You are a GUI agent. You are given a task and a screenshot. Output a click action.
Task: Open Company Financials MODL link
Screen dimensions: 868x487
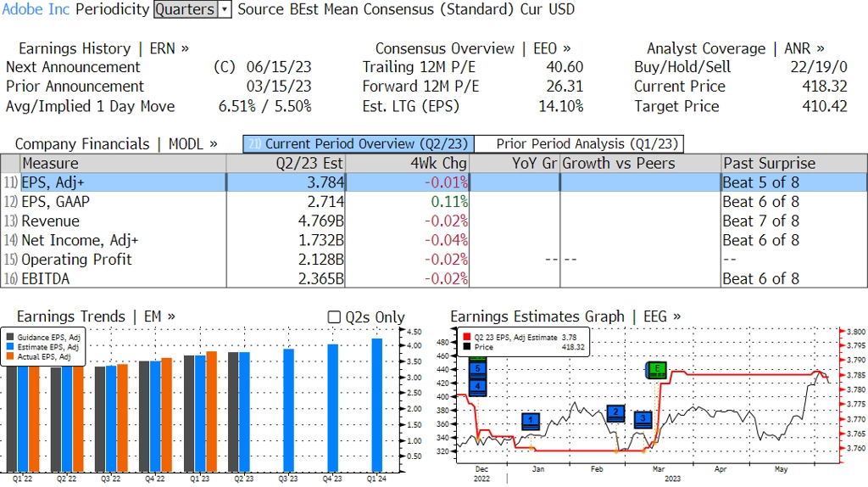pyautogui.click(x=116, y=144)
